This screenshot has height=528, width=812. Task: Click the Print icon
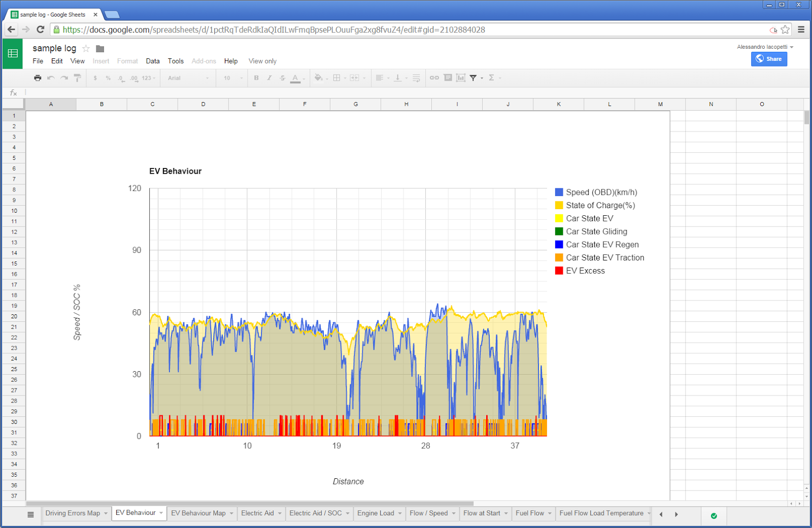tap(38, 78)
